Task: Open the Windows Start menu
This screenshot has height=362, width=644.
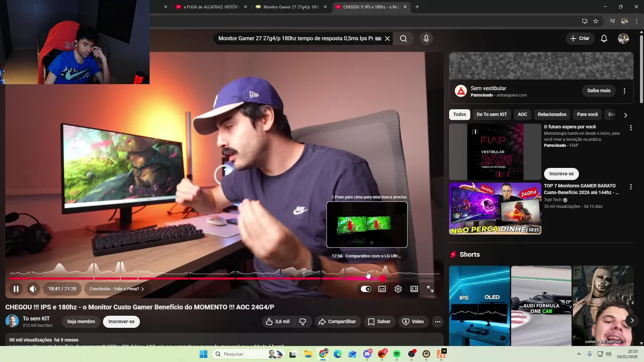Action: click(203, 354)
